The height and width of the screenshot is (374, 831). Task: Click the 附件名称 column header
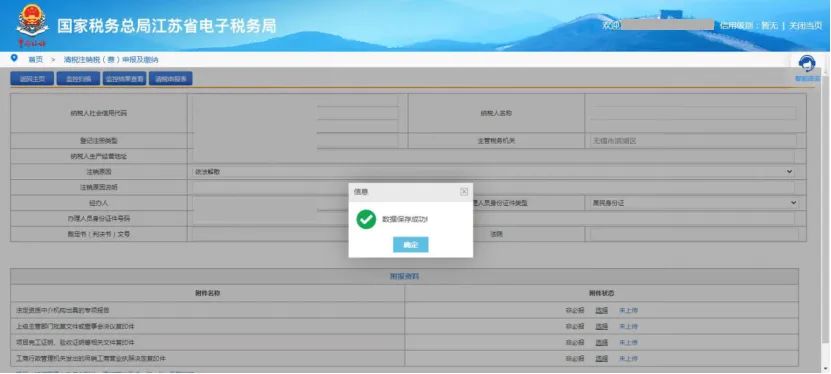[207, 293]
